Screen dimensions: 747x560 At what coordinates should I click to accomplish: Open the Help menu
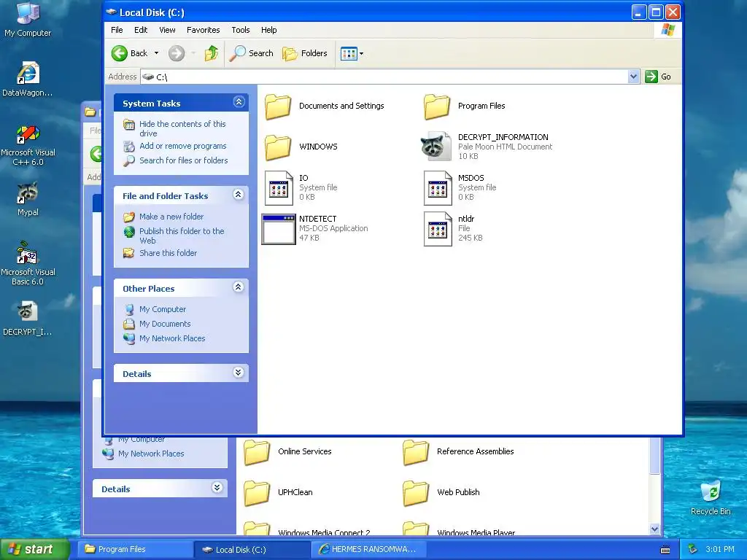click(268, 30)
